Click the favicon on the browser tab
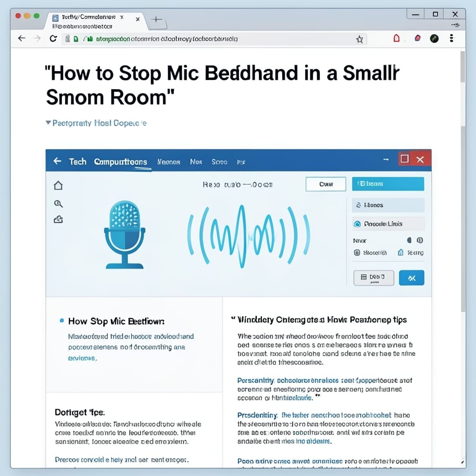Image resolution: width=476 pixels, height=476 pixels. [55, 18]
